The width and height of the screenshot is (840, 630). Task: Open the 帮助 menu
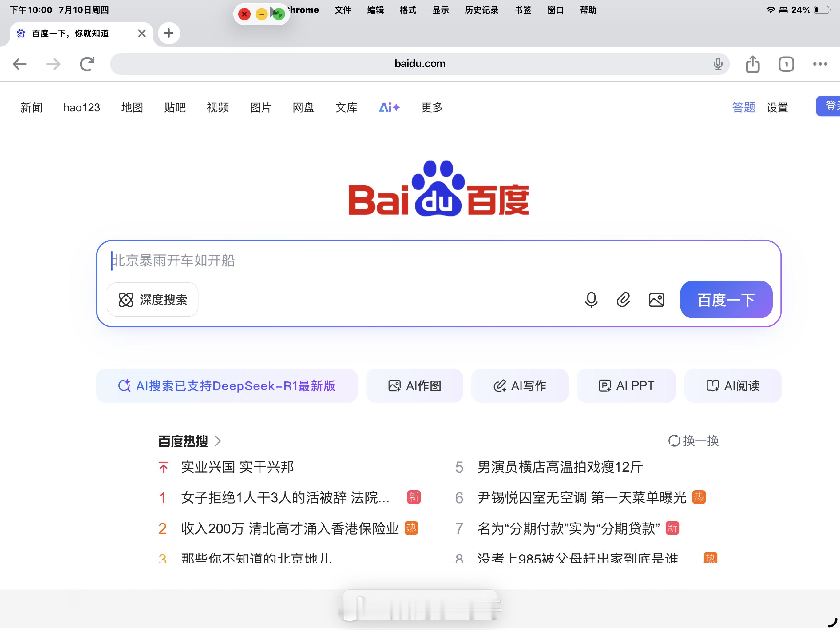pos(588,10)
